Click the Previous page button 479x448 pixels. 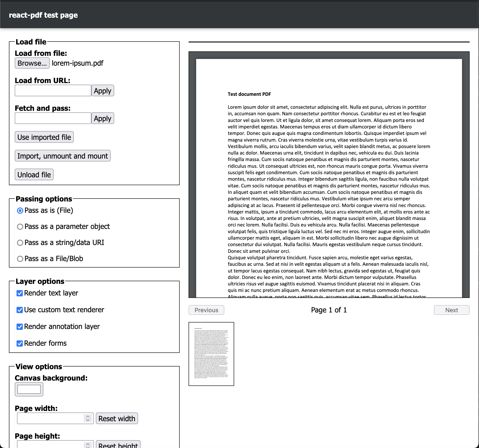click(x=206, y=310)
